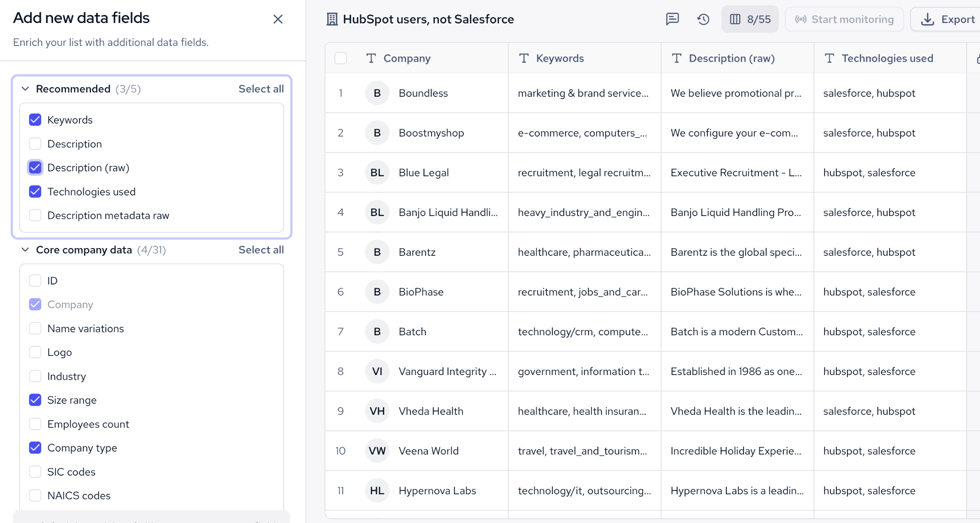
Task: Click the Batch B avatar
Action: (x=377, y=331)
